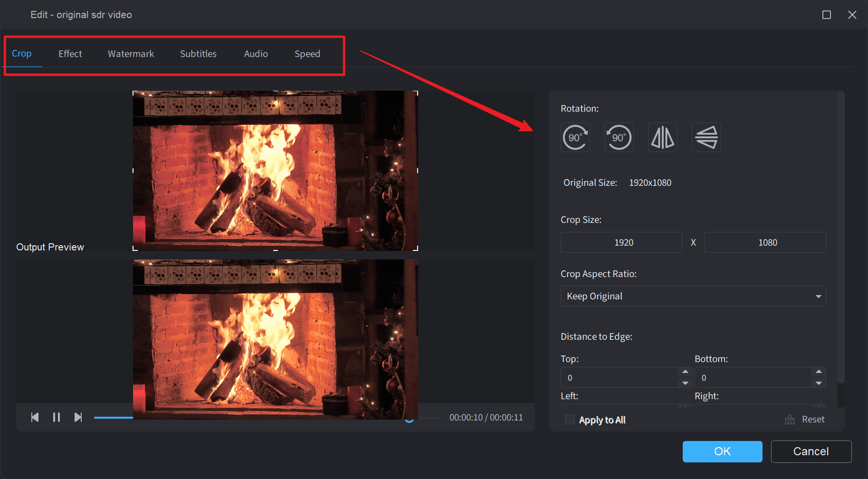Rotate video 90 degrees counterclockwise

pyautogui.click(x=619, y=137)
